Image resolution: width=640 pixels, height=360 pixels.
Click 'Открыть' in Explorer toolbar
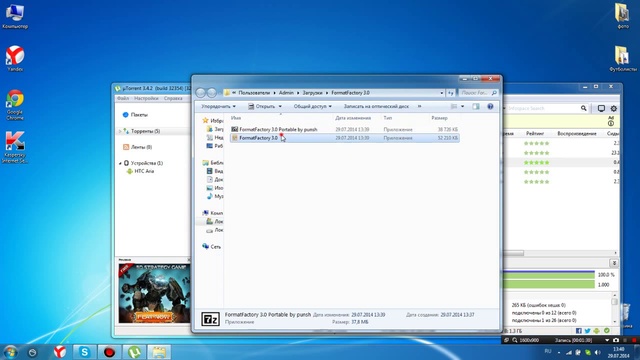261,107
